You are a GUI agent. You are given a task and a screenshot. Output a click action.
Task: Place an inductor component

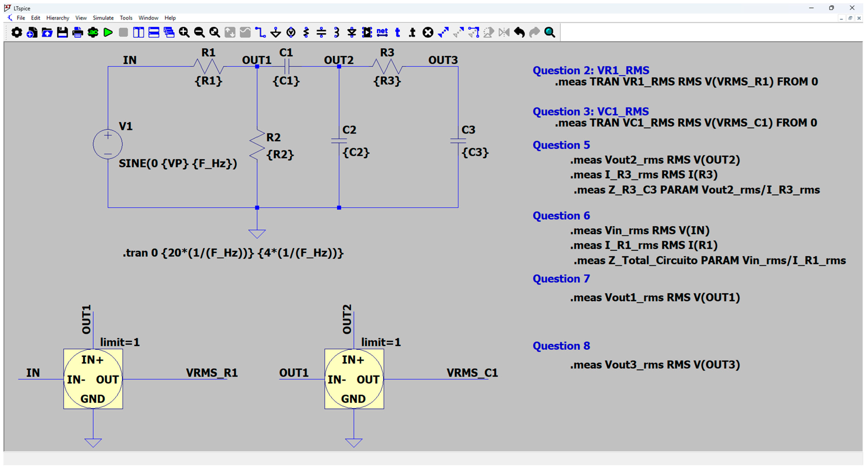coord(337,32)
